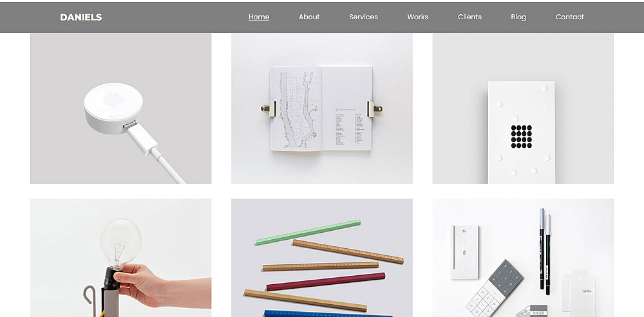644x317 pixels.
Task: View the colorful rulers portfolio item
Action: 321,258
